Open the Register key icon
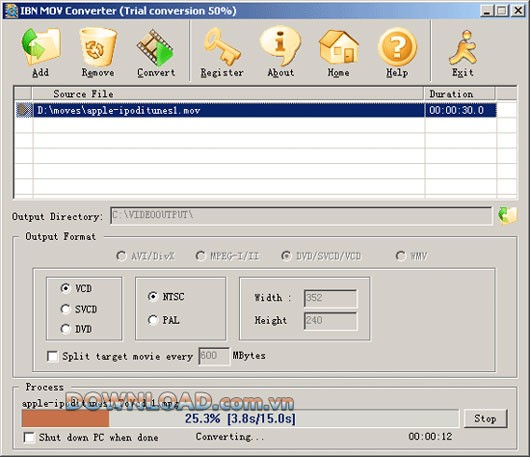 click(x=222, y=47)
